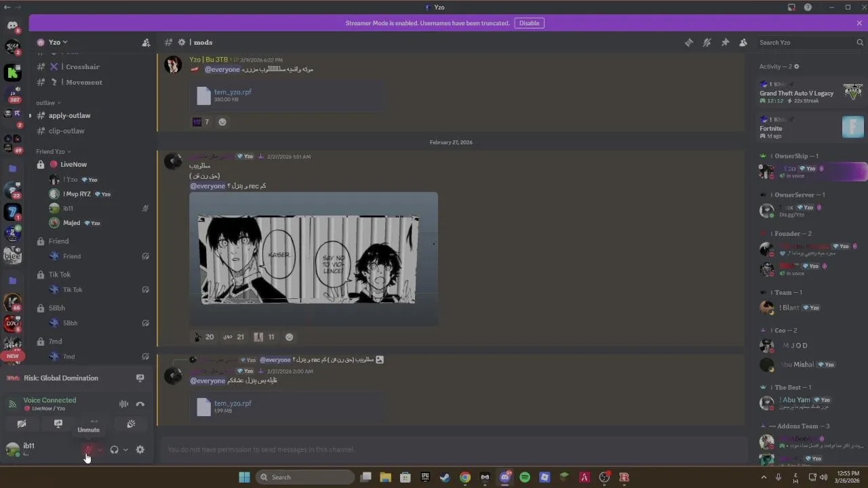Image resolution: width=868 pixels, height=488 pixels.
Task: Open User Settings gear
Action: coord(140,449)
